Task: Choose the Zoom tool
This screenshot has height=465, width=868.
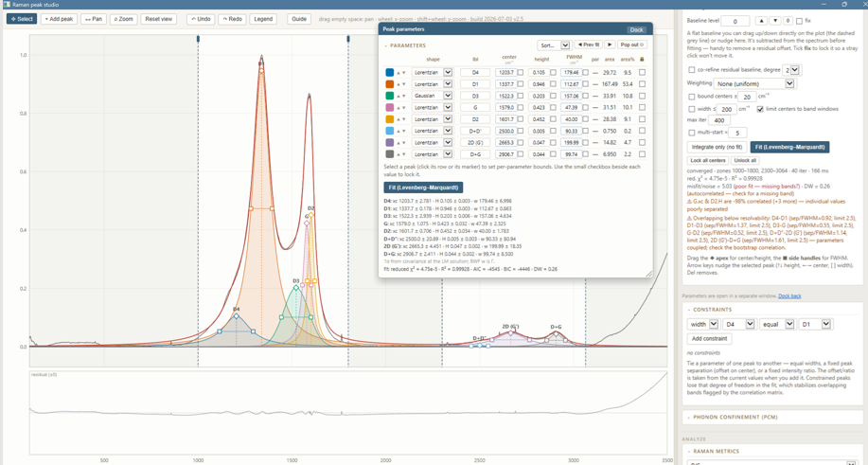Action: (x=123, y=19)
